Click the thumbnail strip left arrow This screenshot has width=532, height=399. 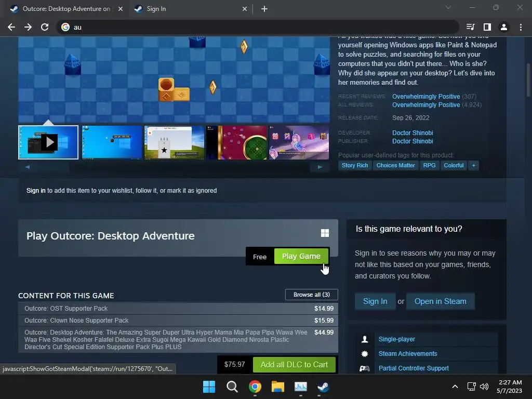click(x=27, y=167)
